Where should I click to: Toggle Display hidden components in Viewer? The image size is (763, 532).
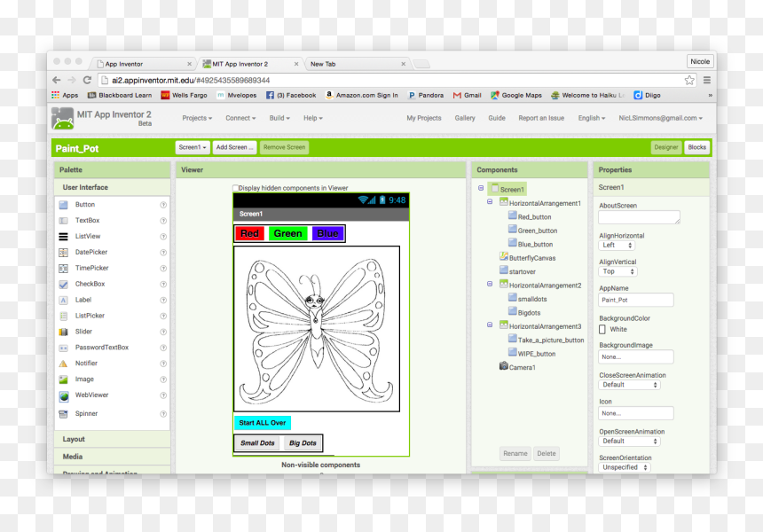tap(235, 188)
